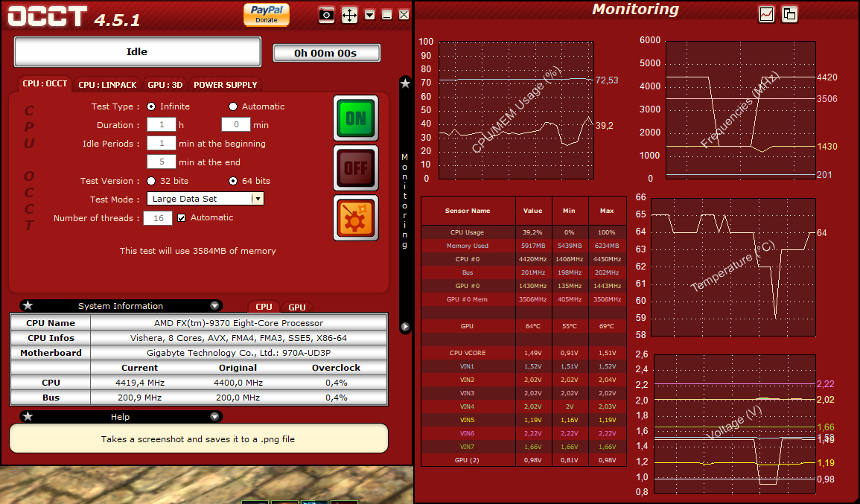Screen dimensions: 860x504
Task: Take a screenshot with the camera icon
Action: (x=326, y=15)
